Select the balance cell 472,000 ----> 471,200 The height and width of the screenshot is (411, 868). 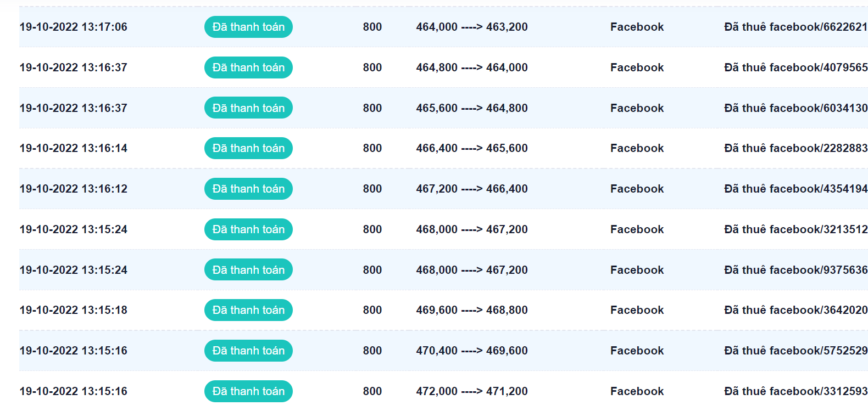coord(471,391)
